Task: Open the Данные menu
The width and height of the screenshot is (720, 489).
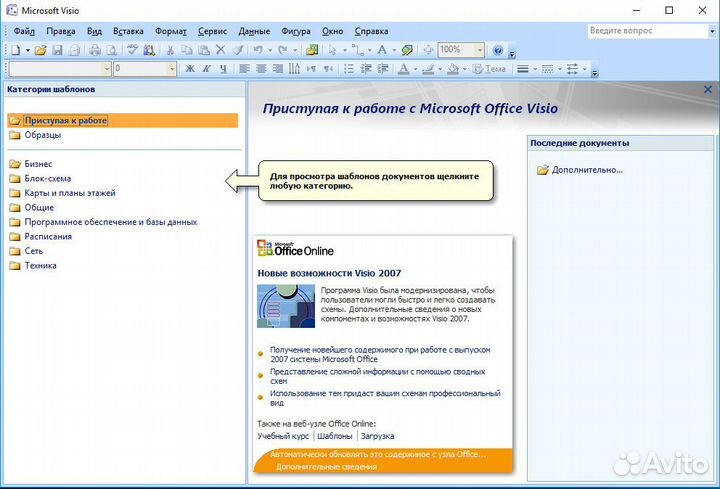Action: coord(254,31)
